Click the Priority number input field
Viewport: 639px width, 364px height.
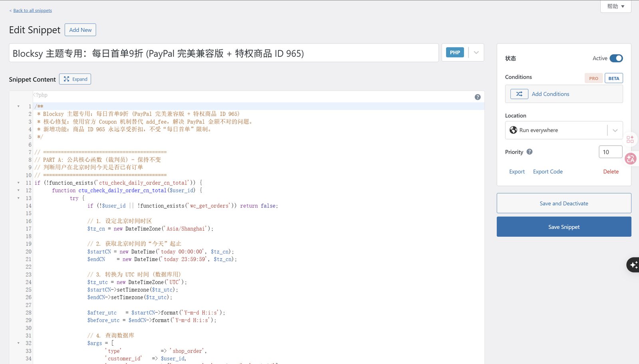(610, 152)
